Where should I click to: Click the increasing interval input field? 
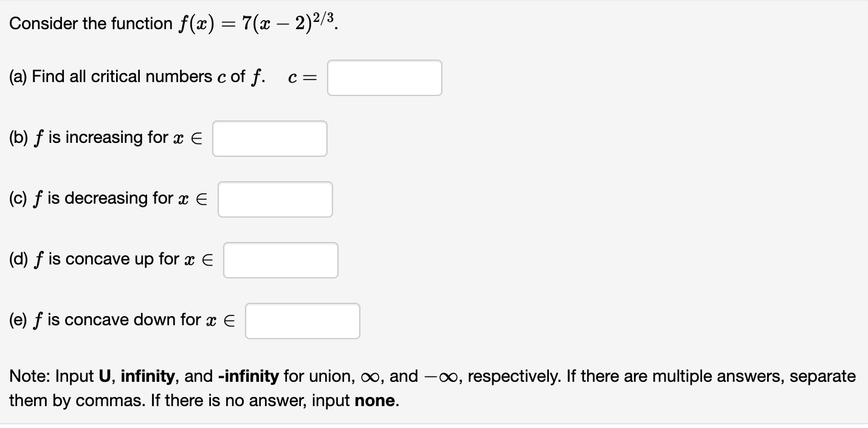pos(269,139)
